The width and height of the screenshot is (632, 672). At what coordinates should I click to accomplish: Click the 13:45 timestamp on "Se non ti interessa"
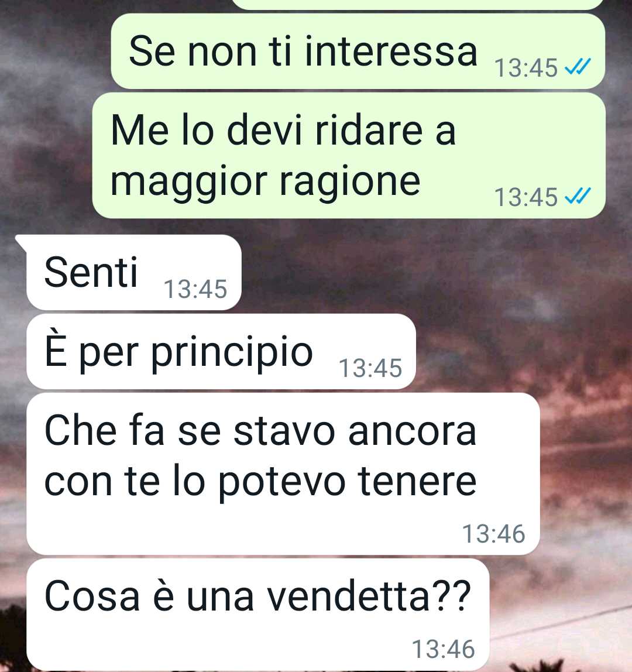[525, 68]
